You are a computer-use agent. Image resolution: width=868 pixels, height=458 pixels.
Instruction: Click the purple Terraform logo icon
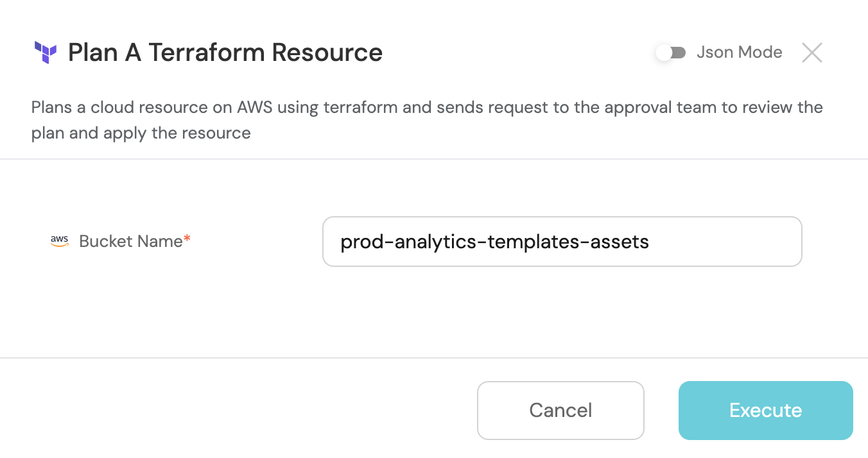click(x=46, y=53)
